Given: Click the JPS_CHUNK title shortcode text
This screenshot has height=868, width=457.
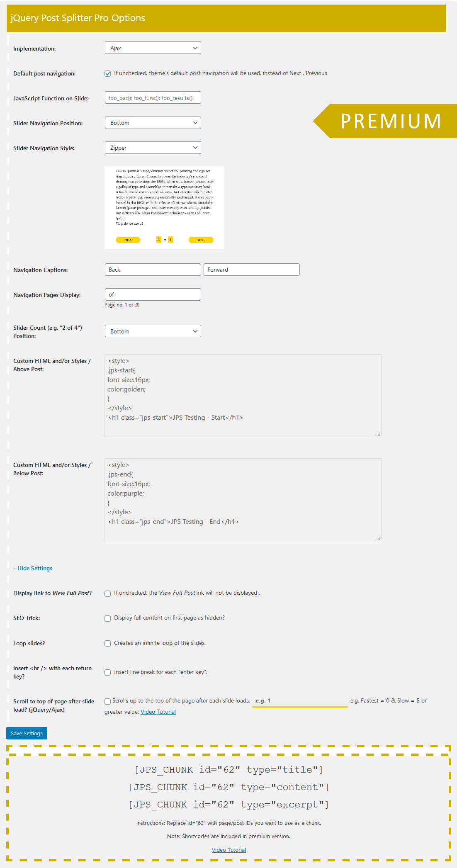Looking at the screenshot, I should click(228, 770).
